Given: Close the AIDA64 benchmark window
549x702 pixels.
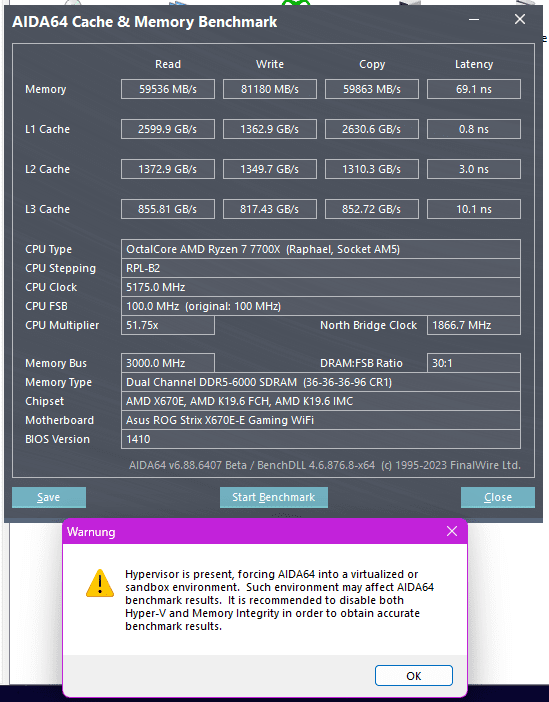Looking at the screenshot, I should (520, 19).
